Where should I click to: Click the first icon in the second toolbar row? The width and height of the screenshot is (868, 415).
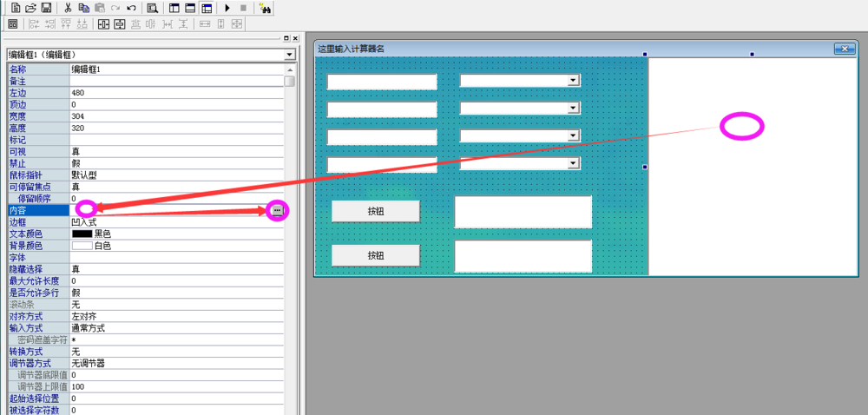(x=13, y=23)
